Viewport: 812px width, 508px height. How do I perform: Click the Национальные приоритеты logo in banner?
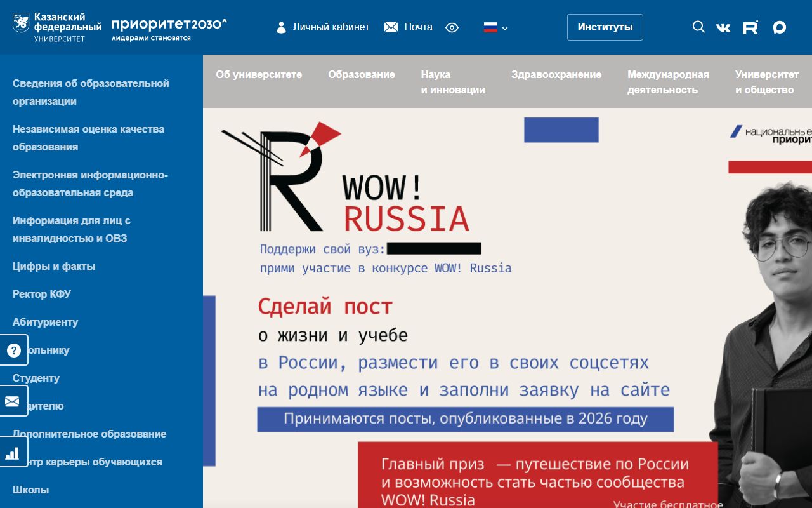coord(771,134)
